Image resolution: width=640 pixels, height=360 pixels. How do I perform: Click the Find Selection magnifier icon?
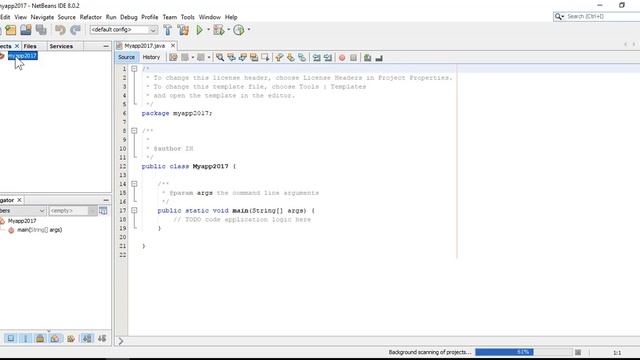click(x=220, y=58)
